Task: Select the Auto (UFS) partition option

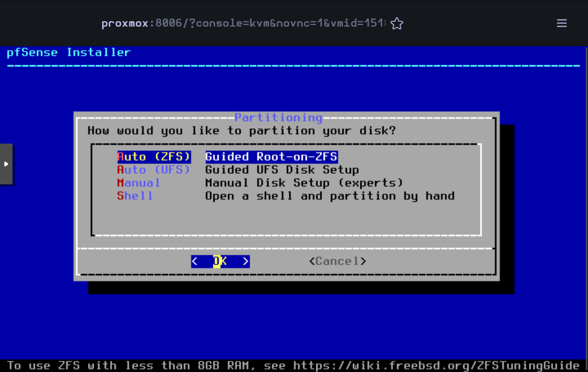Action: click(x=154, y=170)
